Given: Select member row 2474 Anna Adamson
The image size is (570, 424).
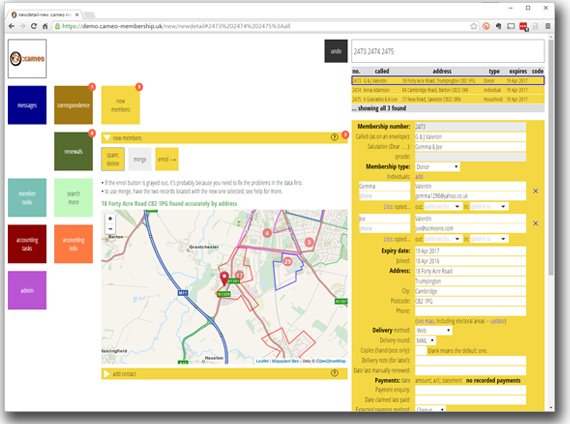Looking at the screenshot, I should click(x=448, y=90).
